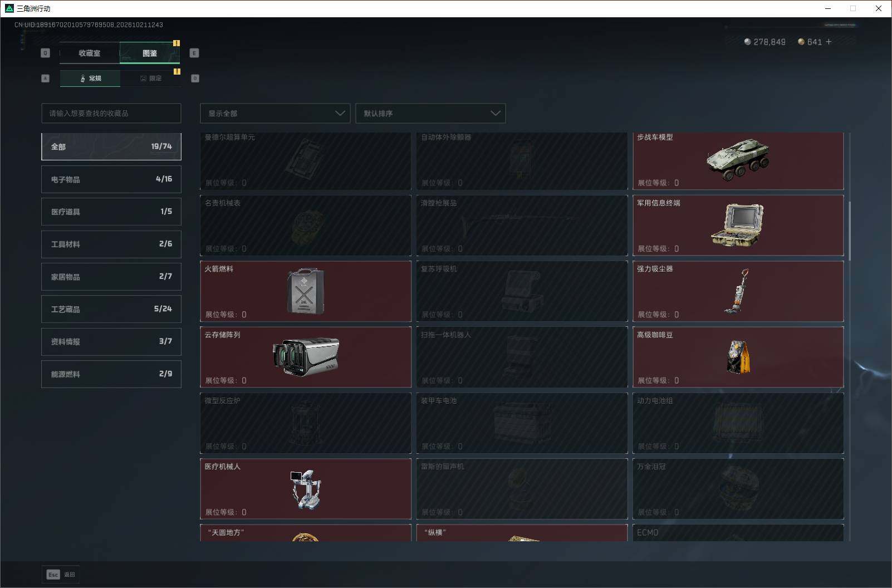Select the locked 装甲车电池 battery item

point(522,423)
